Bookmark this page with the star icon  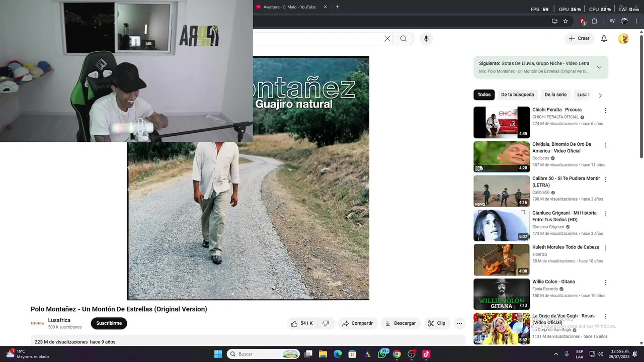(x=566, y=21)
